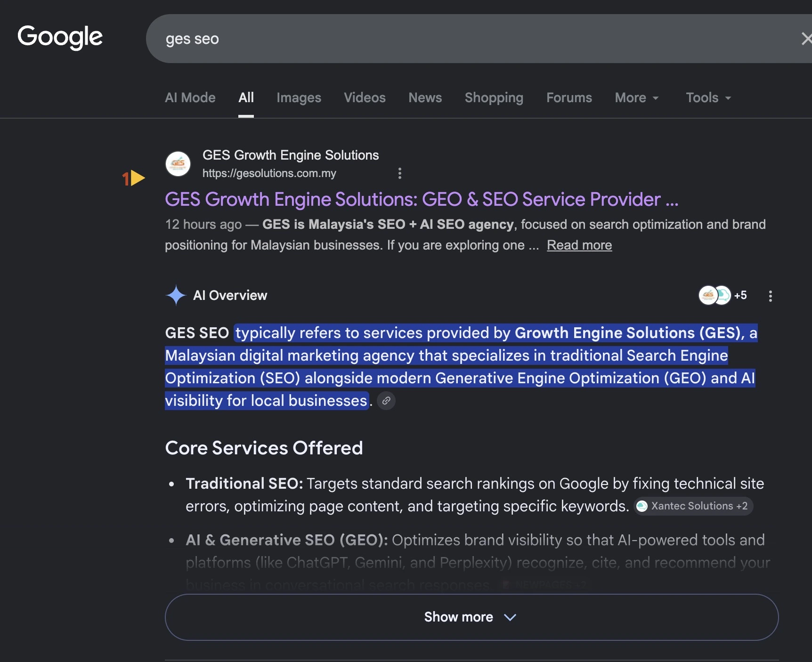Click the 'AI & Generative SEO (GEO):' bullet text
This screenshot has height=662, width=812.
click(287, 540)
